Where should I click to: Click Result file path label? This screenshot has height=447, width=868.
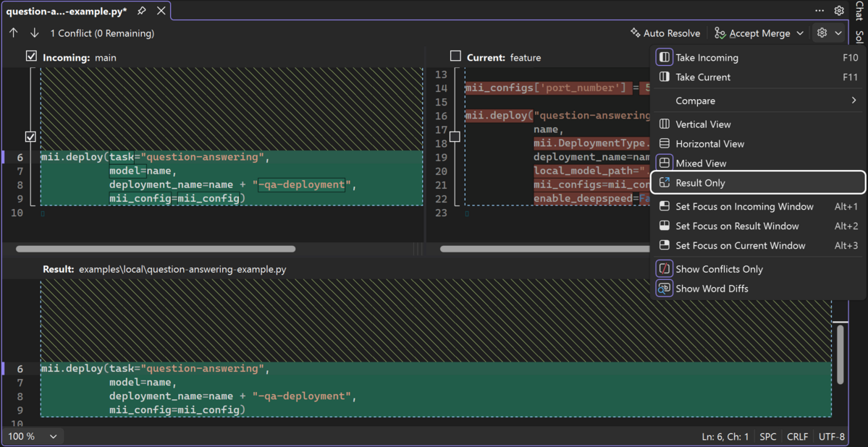pyautogui.click(x=182, y=269)
